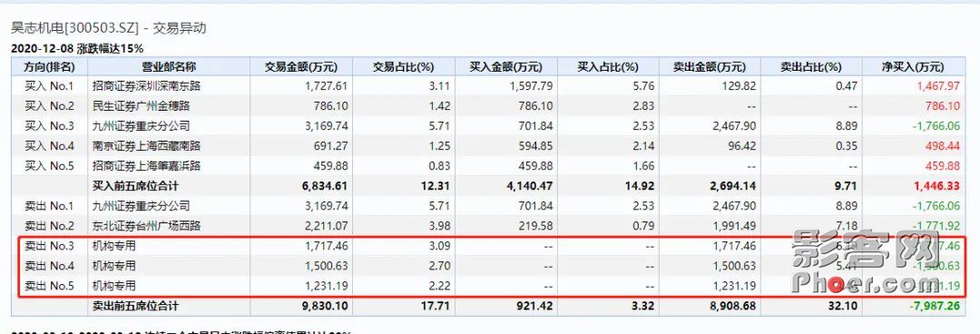Image resolution: width=980 pixels, height=334 pixels.
Task: Click total sell amount 2,694.14
Action: click(734, 186)
